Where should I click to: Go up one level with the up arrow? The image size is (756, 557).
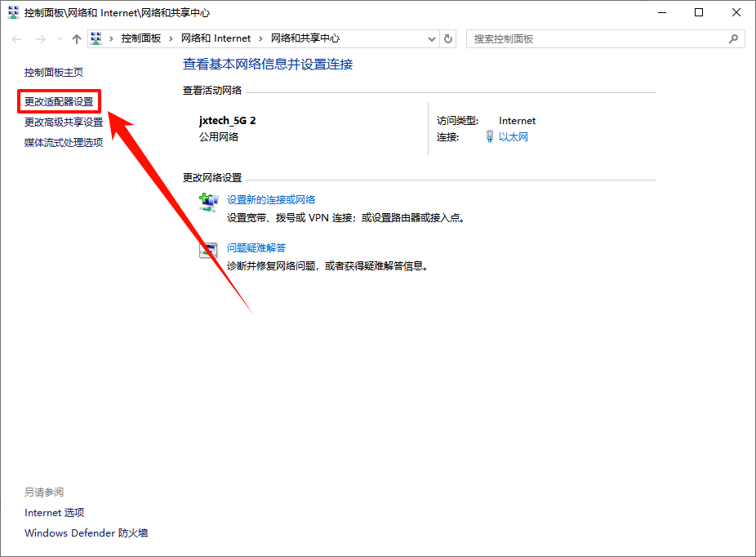[x=77, y=39]
